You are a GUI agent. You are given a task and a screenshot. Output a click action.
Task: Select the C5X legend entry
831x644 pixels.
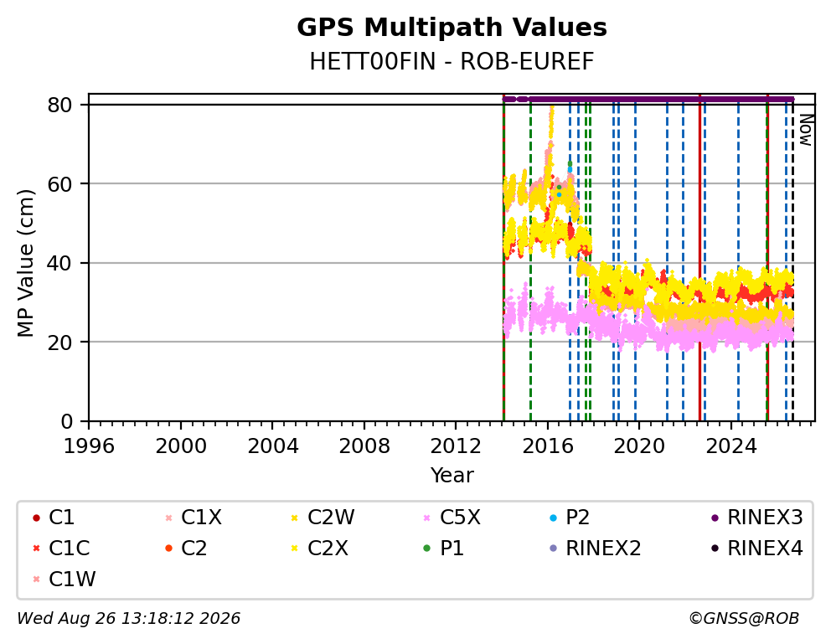pyautogui.click(x=452, y=518)
